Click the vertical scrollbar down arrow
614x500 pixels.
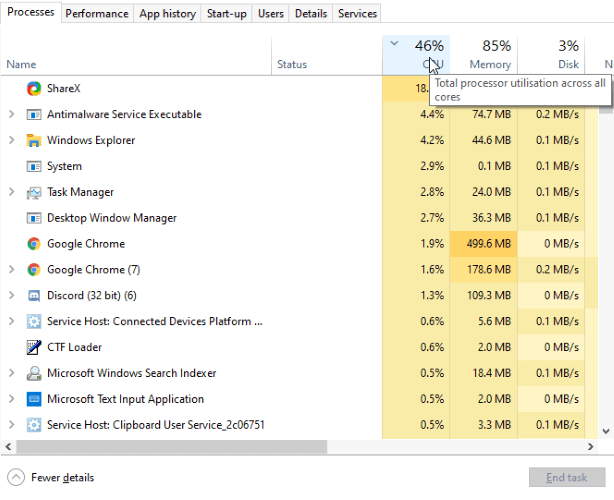pyautogui.click(x=606, y=431)
